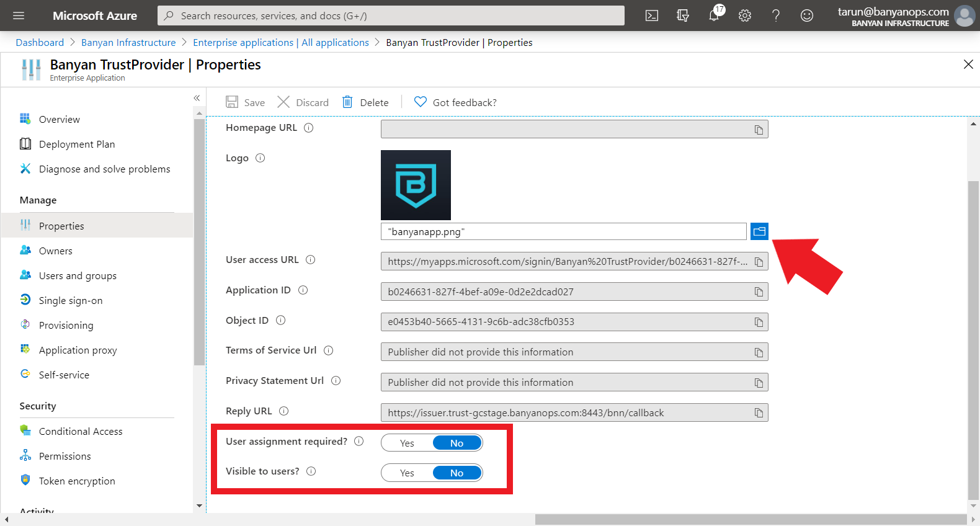Click the logo file name field banyanapp.png
The image size is (980, 526).
point(563,231)
